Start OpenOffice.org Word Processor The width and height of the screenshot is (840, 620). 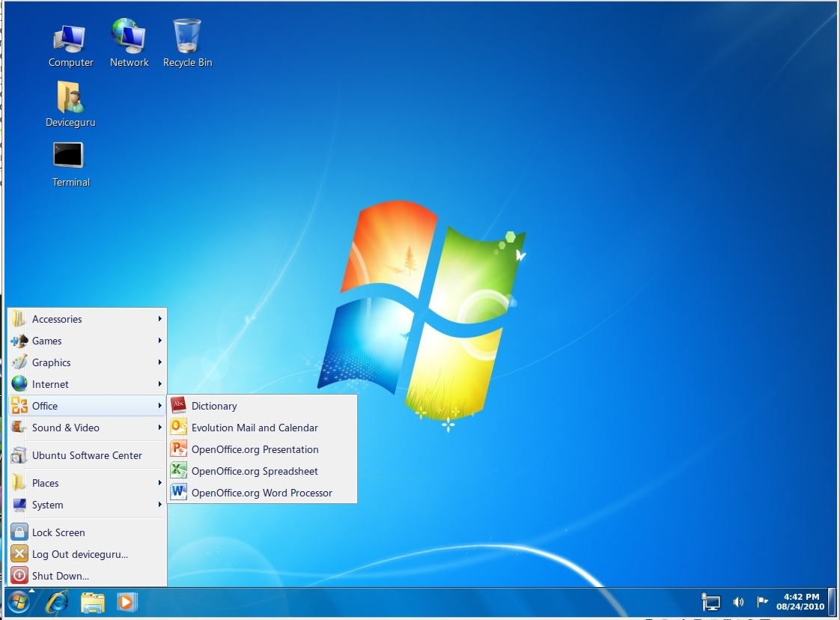click(262, 493)
